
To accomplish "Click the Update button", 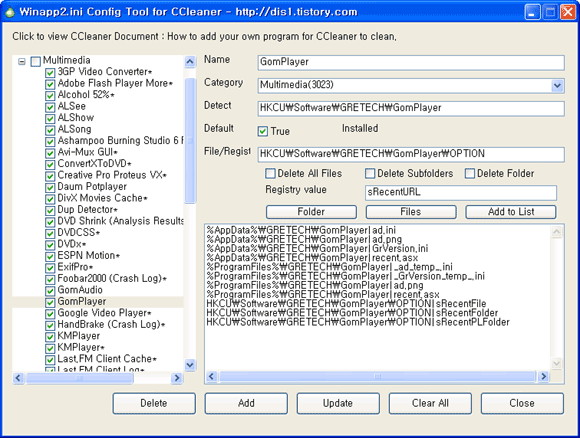I will [x=338, y=403].
